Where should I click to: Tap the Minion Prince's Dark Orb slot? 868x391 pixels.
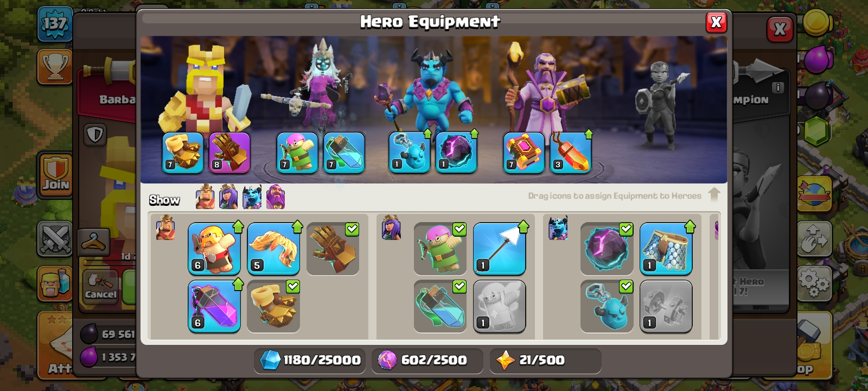coord(456,153)
